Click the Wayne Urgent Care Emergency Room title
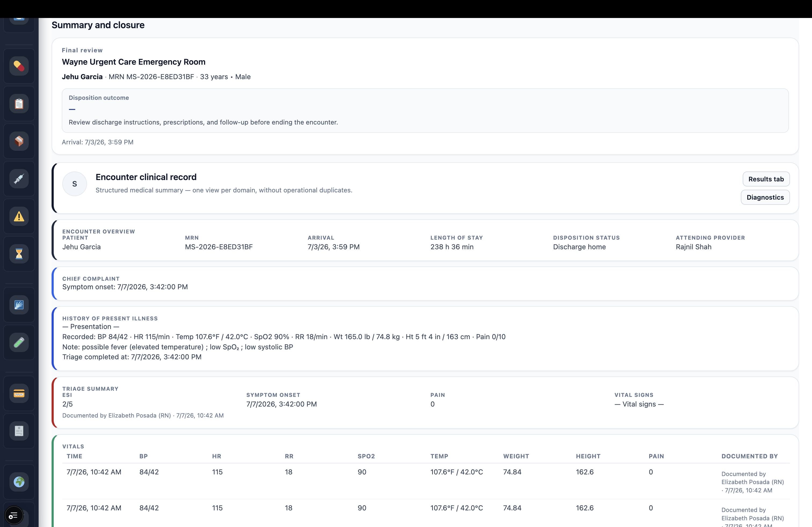The image size is (812, 527). tap(133, 62)
